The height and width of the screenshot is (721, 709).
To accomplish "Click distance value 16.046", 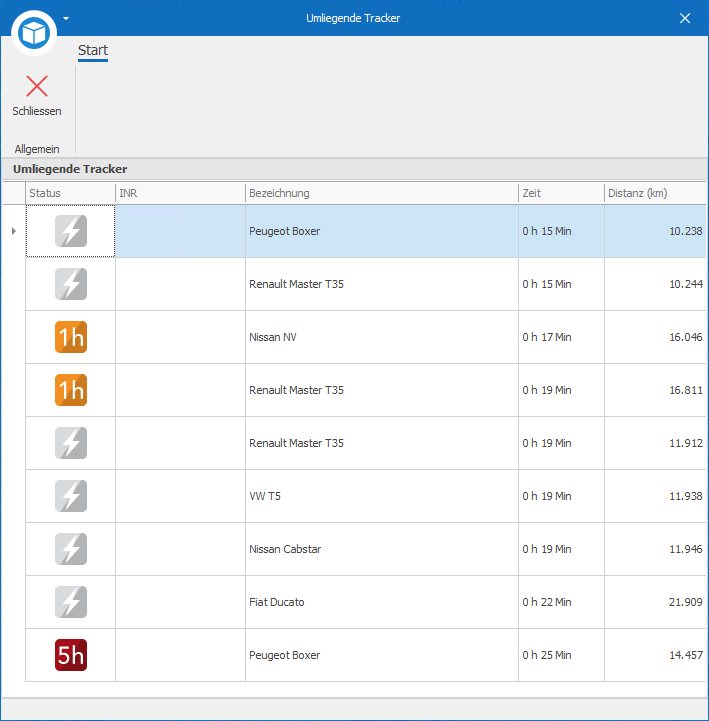I will (686, 337).
